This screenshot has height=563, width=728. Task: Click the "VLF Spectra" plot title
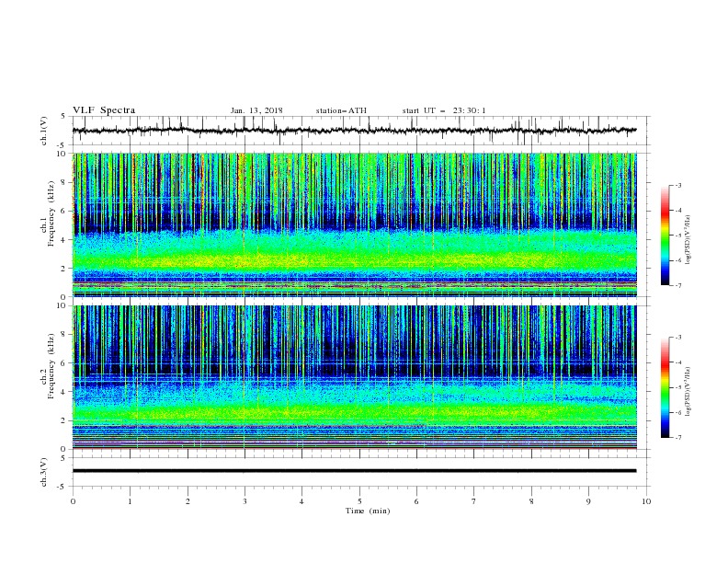point(104,110)
